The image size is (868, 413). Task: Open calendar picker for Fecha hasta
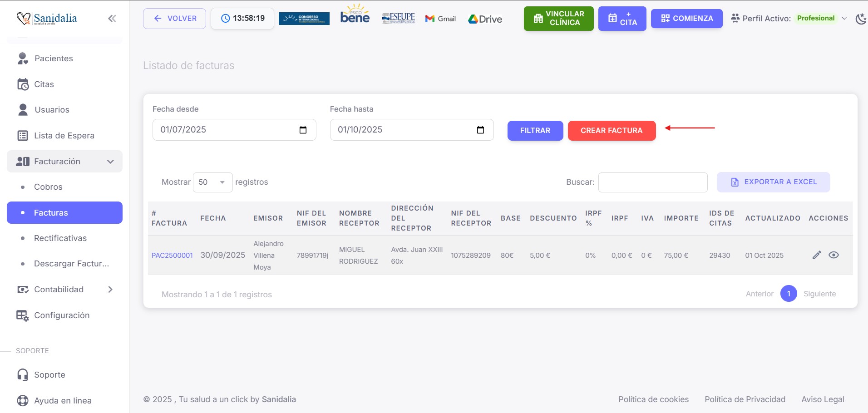point(480,130)
